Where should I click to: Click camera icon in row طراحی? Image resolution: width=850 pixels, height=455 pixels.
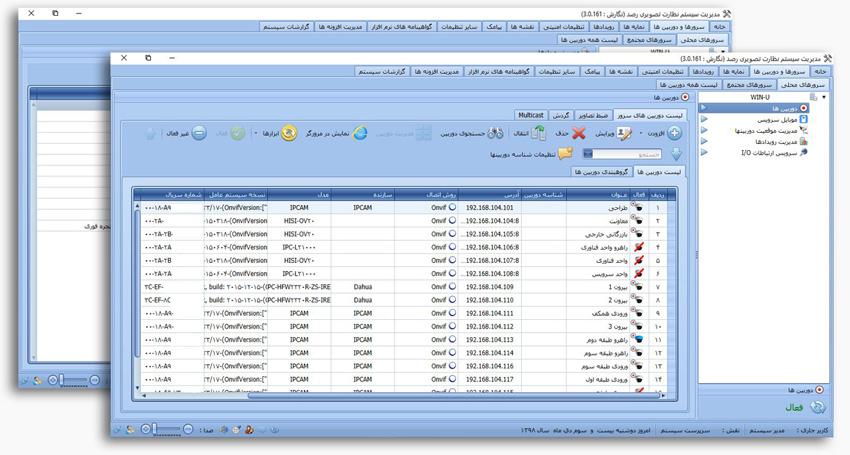tap(638, 208)
